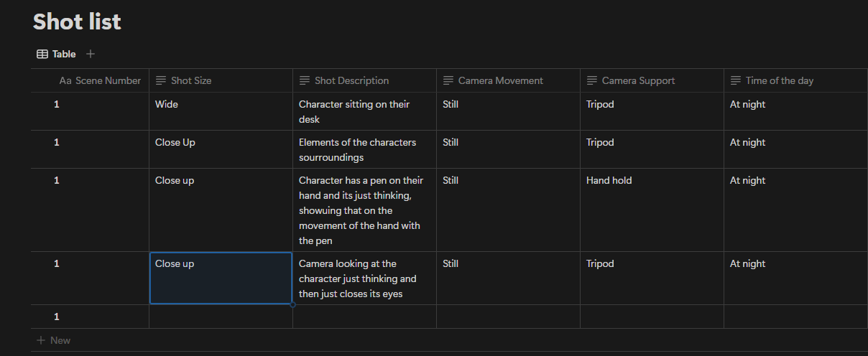Click the table icon beside the Table tab
Screen dimensions: 868x356
click(x=42, y=54)
